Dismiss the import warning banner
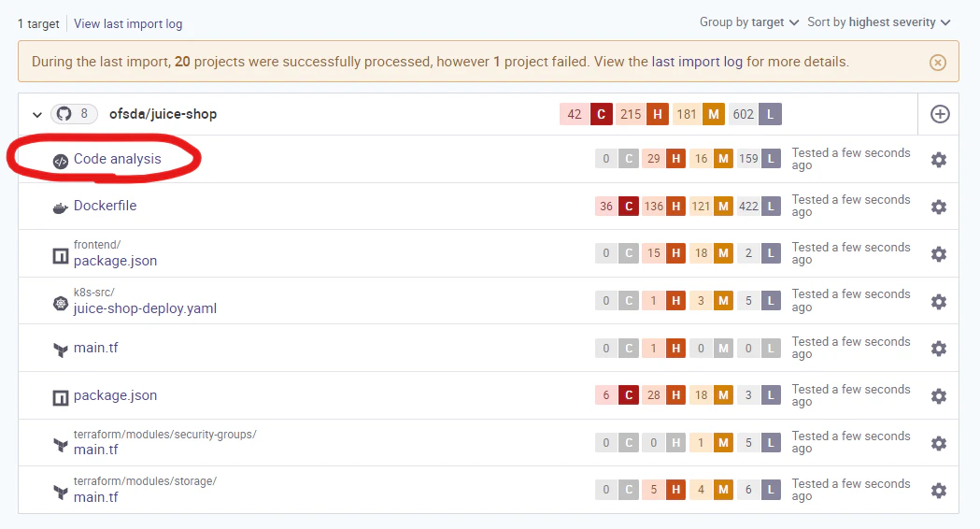The image size is (980, 529). [x=938, y=62]
